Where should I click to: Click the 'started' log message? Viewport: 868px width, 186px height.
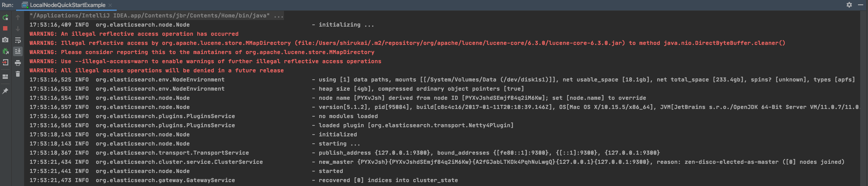click(x=331, y=171)
